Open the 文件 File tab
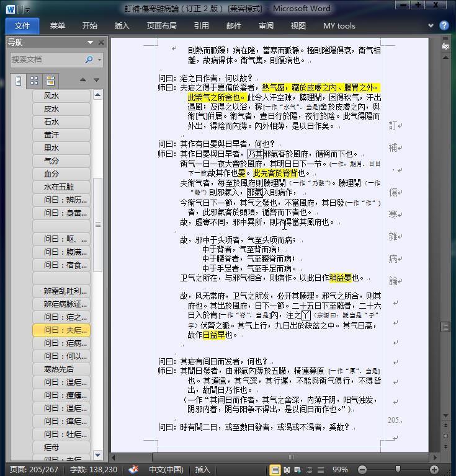Screen dimensions: 456x476 22,26
